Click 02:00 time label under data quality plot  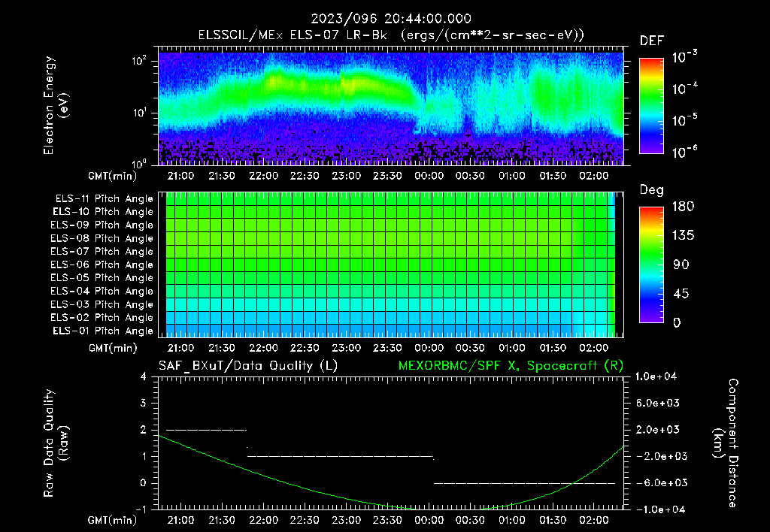(x=594, y=521)
